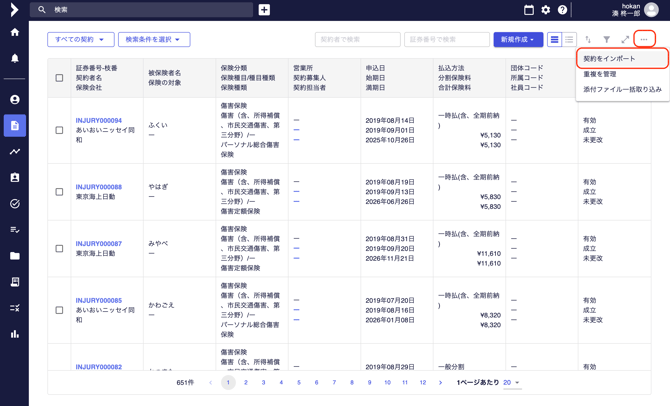
Task: Click the sort arrows icon
Action: pyautogui.click(x=588, y=40)
